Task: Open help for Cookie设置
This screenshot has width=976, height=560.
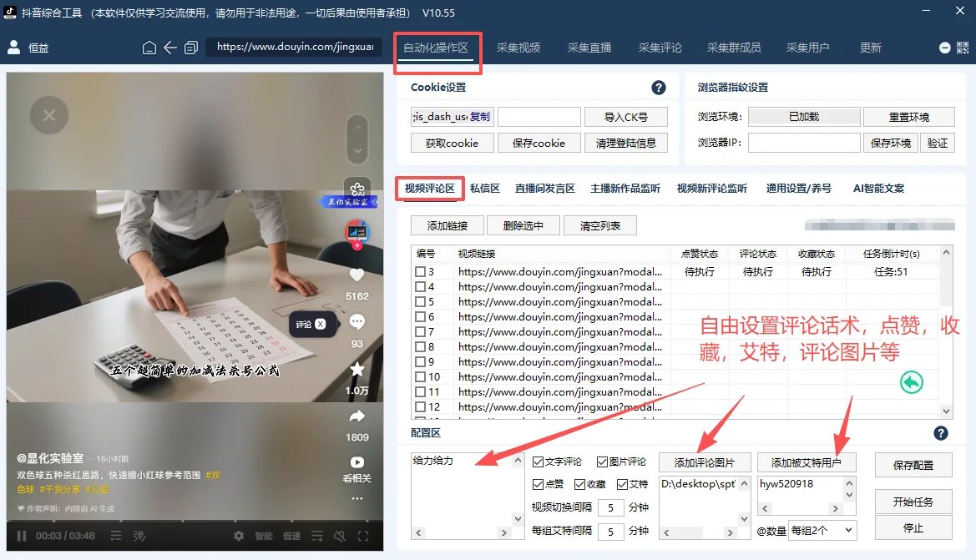Action: pyautogui.click(x=659, y=88)
